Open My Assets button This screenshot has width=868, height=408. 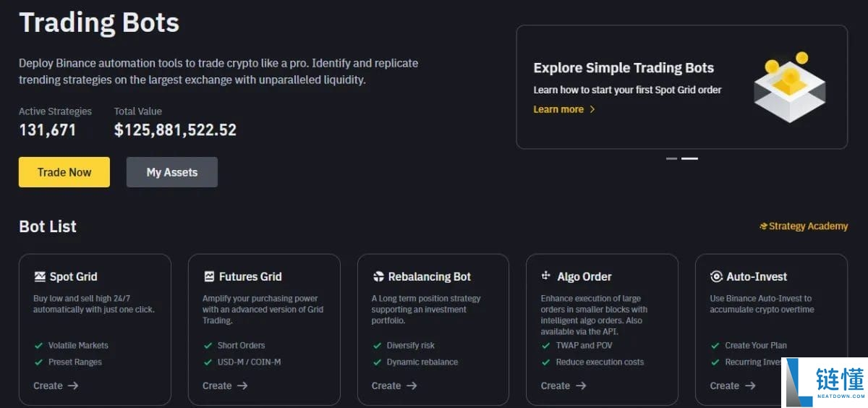pyautogui.click(x=172, y=172)
